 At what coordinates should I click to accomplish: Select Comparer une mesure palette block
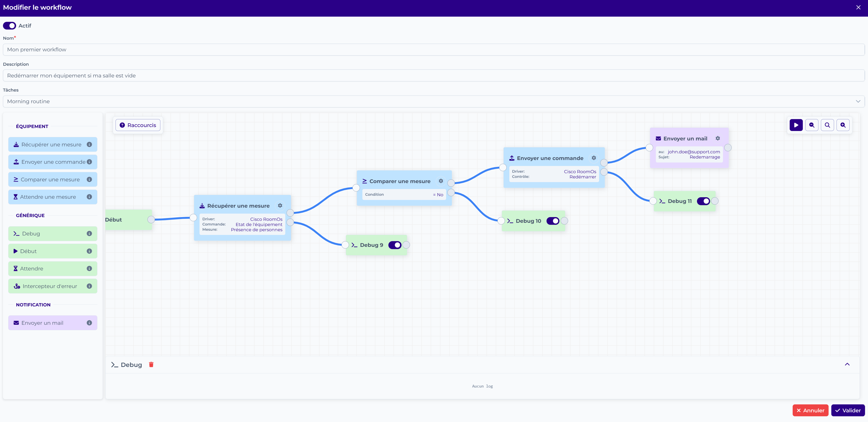click(53, 179)
